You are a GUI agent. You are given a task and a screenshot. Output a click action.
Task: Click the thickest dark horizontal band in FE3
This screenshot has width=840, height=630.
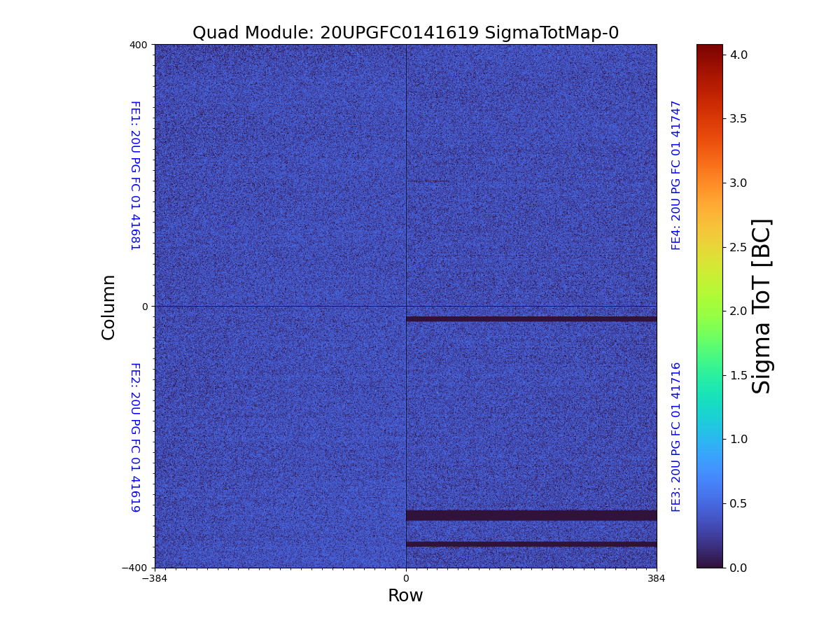click(x=531, y=515)
